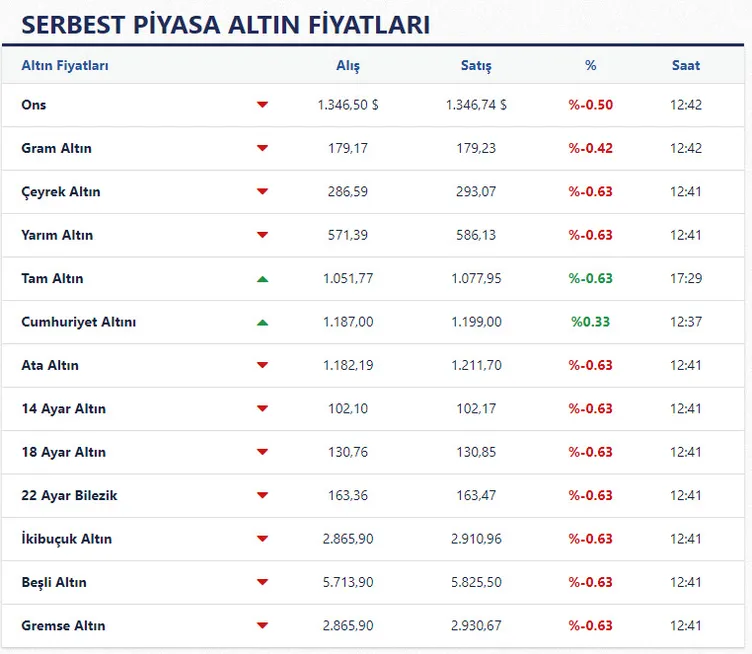752x654 pixels.
Task: Click the green up arrow beside Tam Altın
Action: [263, 279]
